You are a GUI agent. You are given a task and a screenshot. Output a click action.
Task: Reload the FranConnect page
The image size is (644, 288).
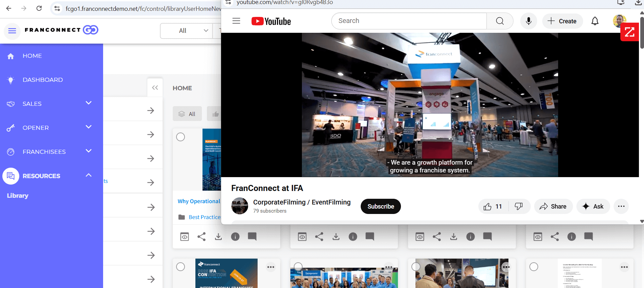[x=39, y=8]
